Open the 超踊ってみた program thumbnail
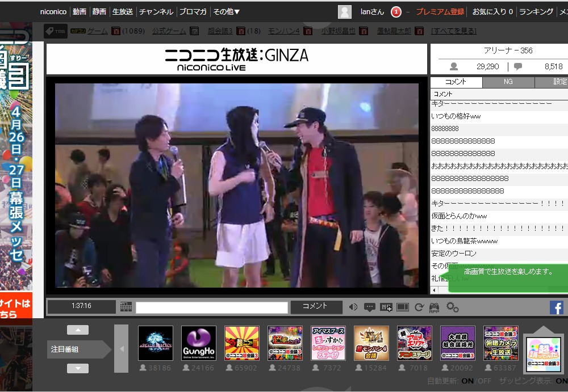Viewport: 568px width, 392px height. pyautogui.click(x=544, y=353)
